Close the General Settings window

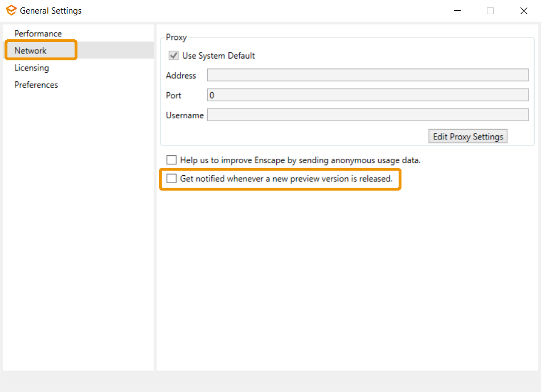click(524, 11)
